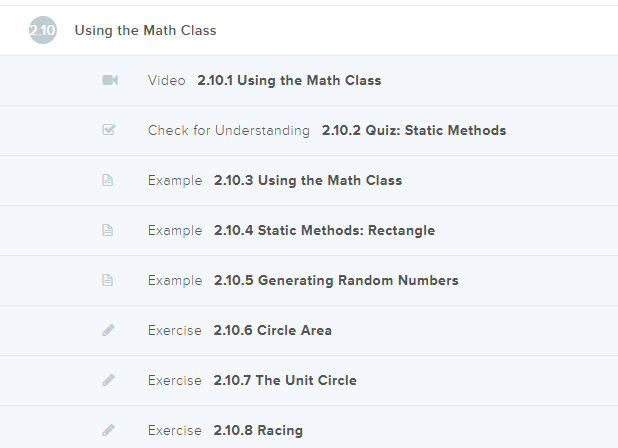This screenshot has height=448, width=618.
Task: Start exercise 2.10.7 The Unit Circle
Action: (285, 380)
